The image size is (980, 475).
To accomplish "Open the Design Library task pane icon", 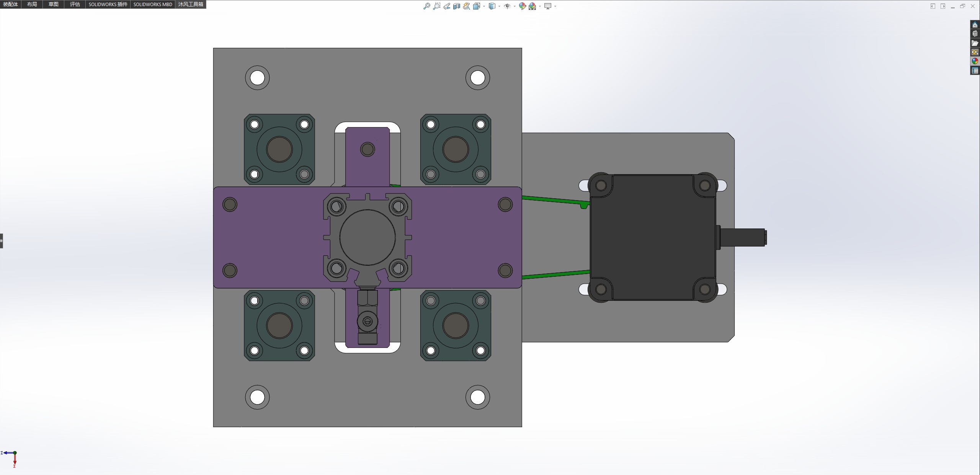I will (975, 34).
